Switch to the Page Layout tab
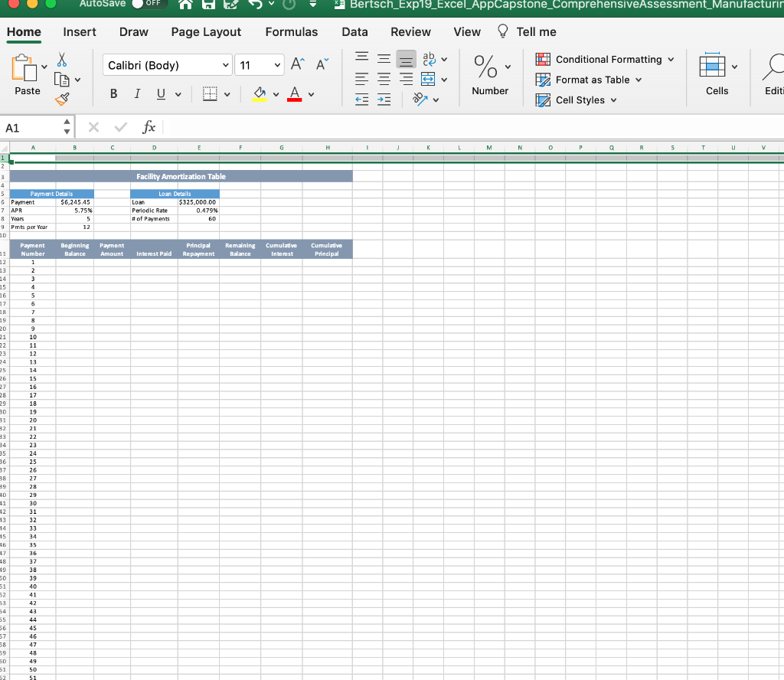The image size is (784, 680). (x=206, y=32)
